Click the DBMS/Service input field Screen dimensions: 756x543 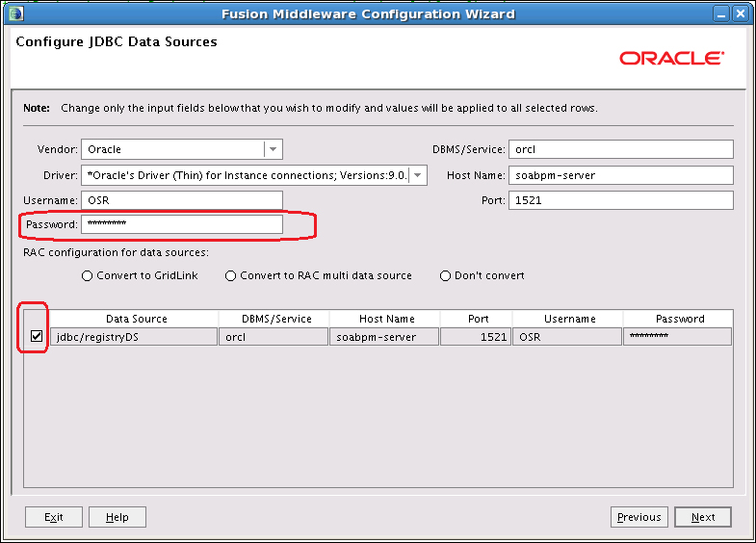coord(621,149)
